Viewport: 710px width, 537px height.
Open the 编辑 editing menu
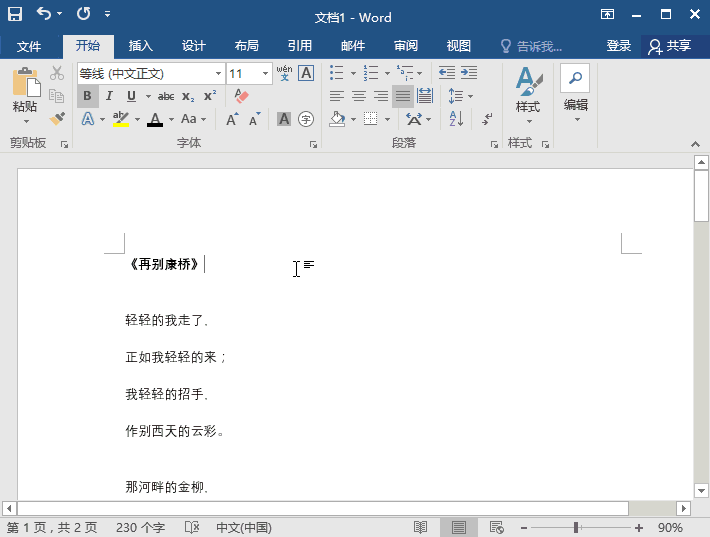(576, 94)
